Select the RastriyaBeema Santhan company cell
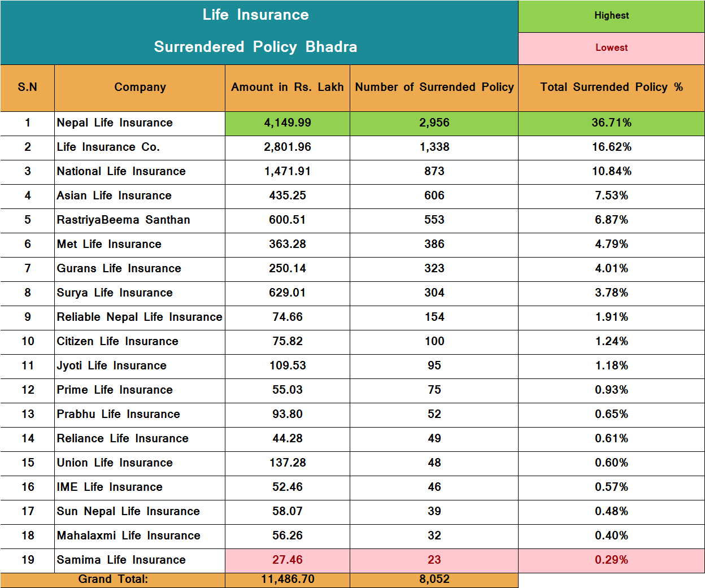The height and width of the screenshot is (588, 705). click(x=123, y=220)
